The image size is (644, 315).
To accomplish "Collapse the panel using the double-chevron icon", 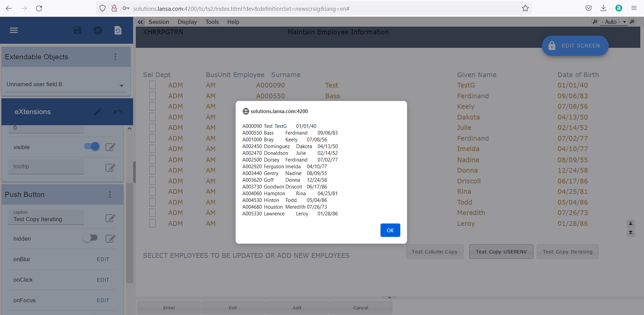I will [x=140, y=22].
